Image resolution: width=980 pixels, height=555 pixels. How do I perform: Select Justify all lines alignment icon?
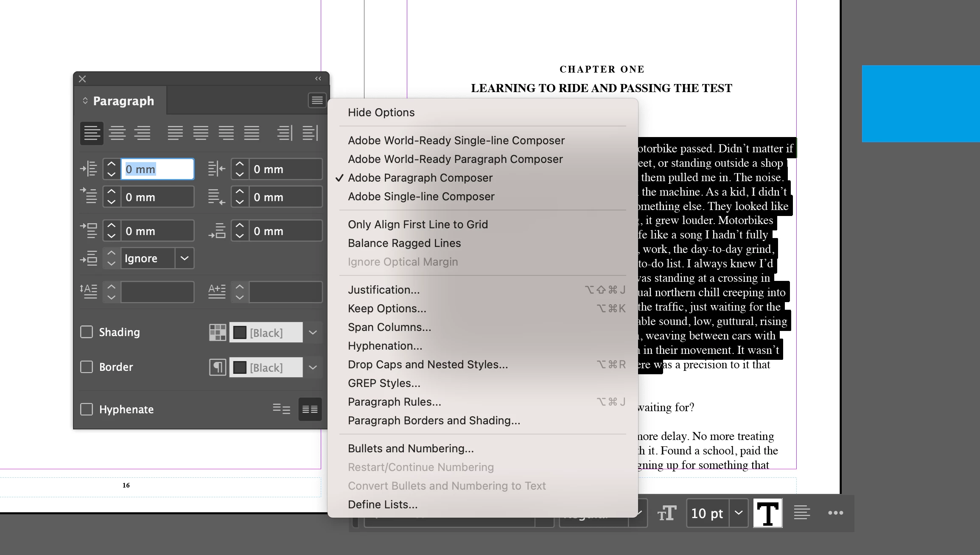252,133
